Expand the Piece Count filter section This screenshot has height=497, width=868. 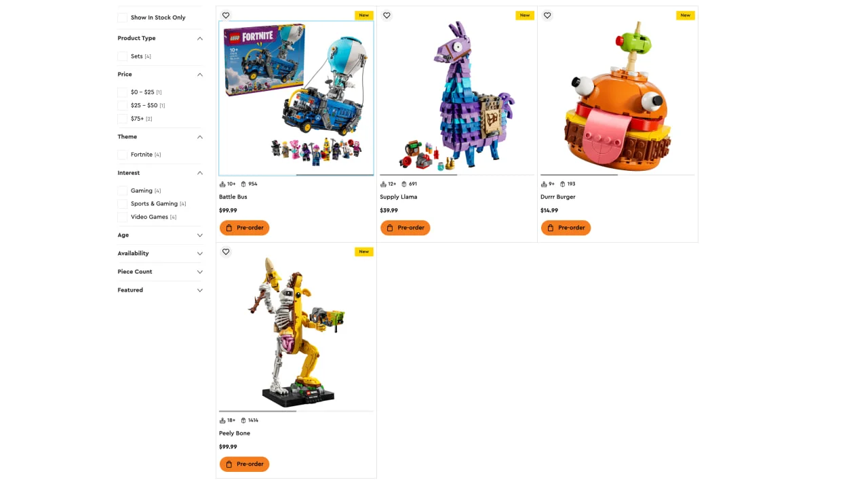pos(160,272)
